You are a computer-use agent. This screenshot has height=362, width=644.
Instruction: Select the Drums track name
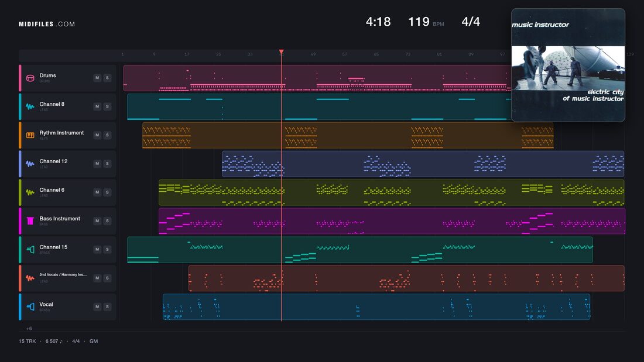(x=47, y=75)
